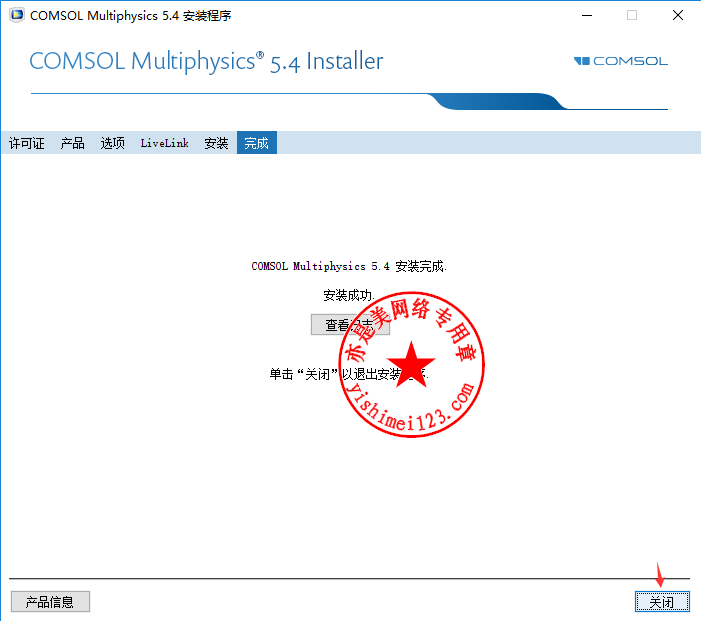The width and height of the screenshot is (701, 621).
Task: Click the 查看日志 button under 安装成功
Action: point(350,325)
